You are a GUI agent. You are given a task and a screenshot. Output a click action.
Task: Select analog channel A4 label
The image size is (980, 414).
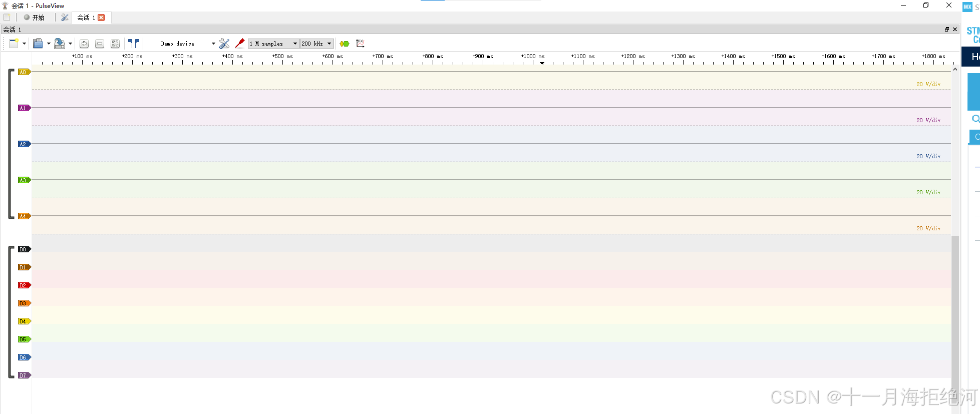25,216
